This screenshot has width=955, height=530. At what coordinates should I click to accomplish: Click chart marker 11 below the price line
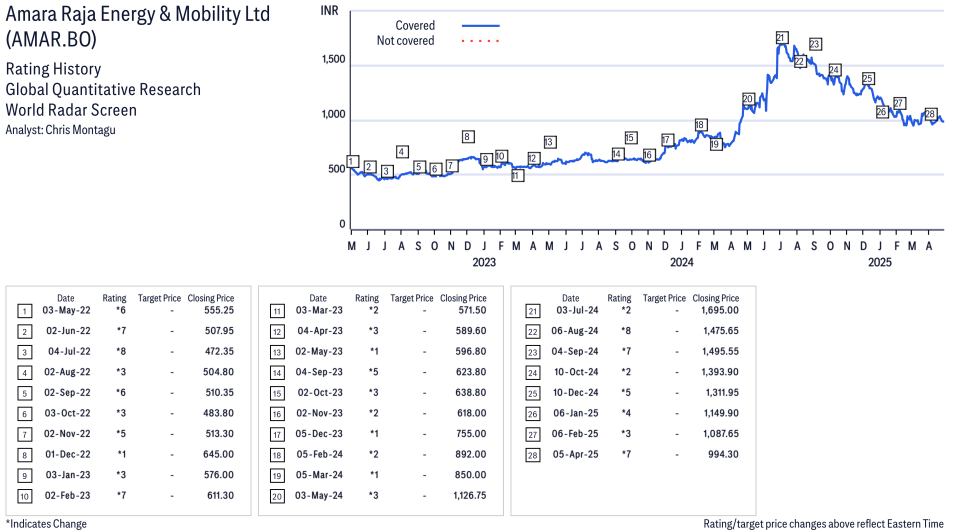(x=517, y=175)
